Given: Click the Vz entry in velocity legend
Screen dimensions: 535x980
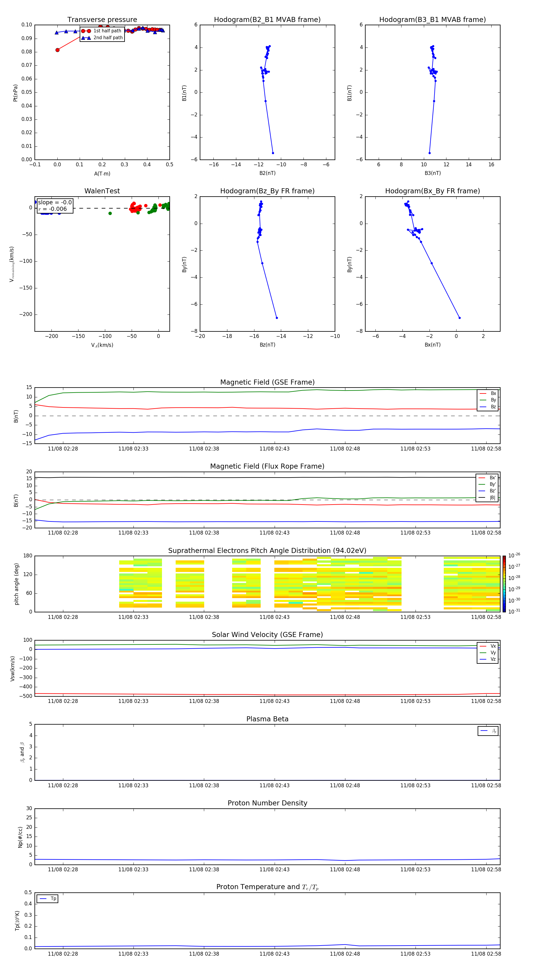Looking at the screenshot, I should click(x=488, y=659).
